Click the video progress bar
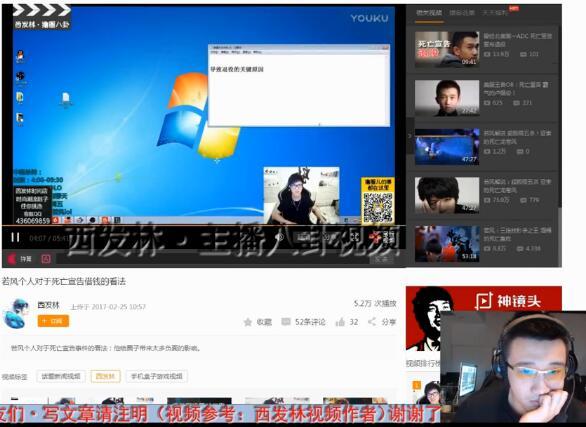Image resolution: width=586 pixels, height=427 pixels. click(204, 225)
